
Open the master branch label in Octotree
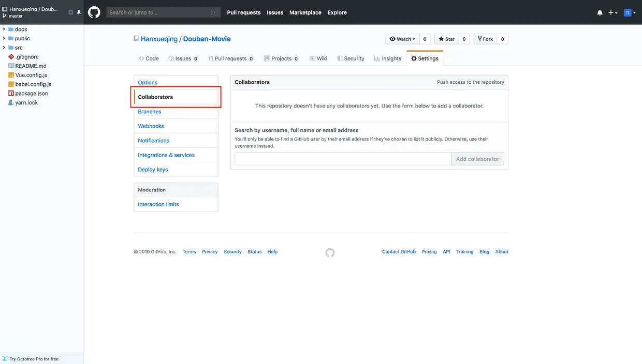16,16
